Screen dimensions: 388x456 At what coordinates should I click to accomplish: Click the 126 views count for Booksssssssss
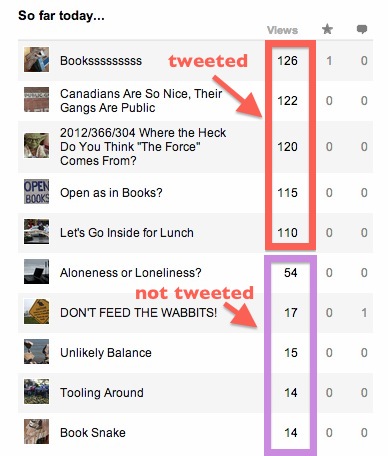click(287, 61)
